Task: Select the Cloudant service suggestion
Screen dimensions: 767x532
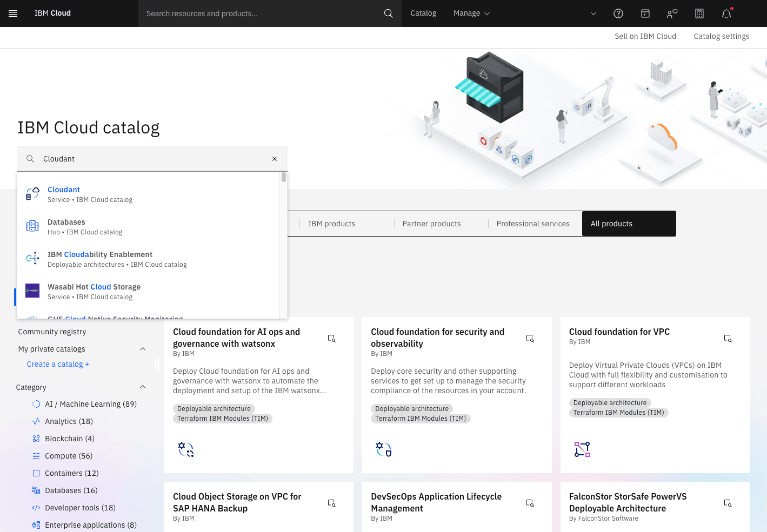Action: pyautogui.click(x=149, y=194)
